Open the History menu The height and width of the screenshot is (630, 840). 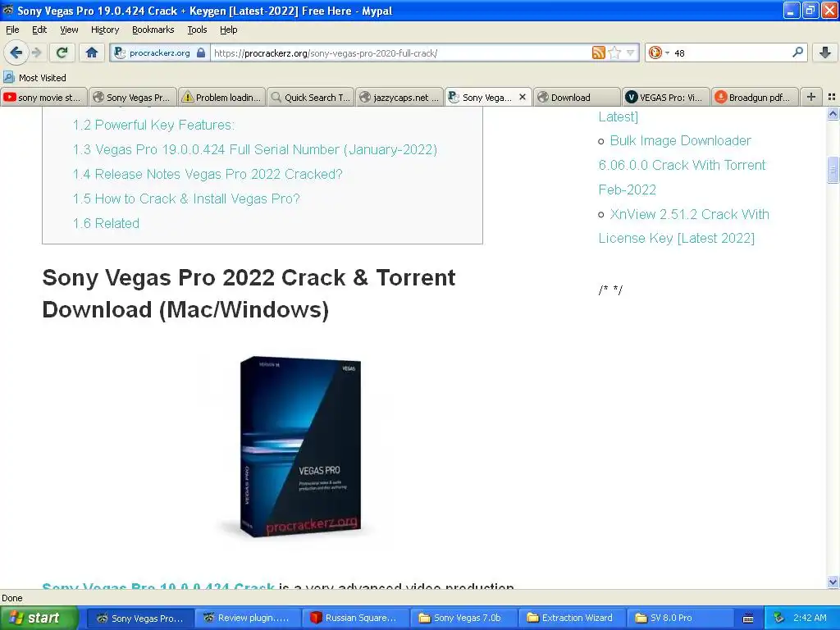[104, 30]
